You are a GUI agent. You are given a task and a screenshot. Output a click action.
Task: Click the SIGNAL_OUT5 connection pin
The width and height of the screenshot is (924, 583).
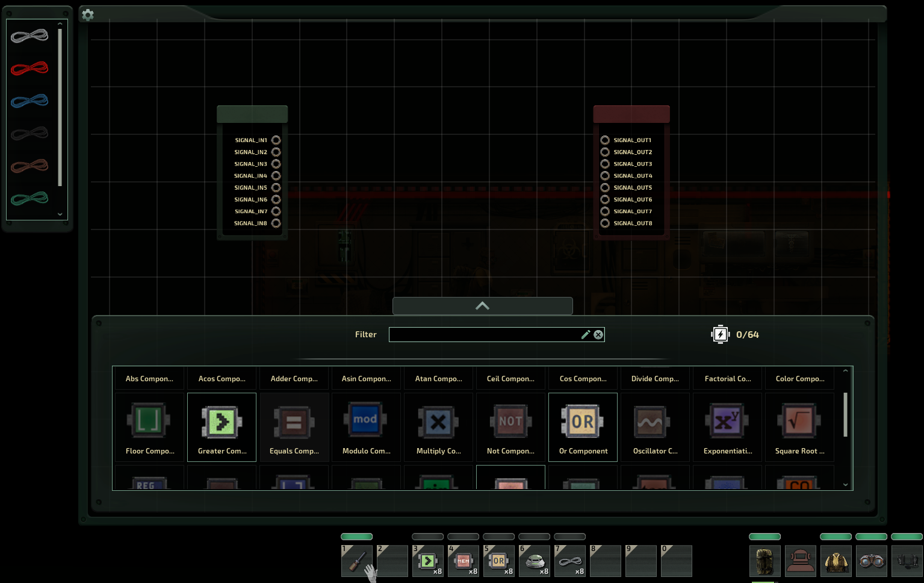605,188
